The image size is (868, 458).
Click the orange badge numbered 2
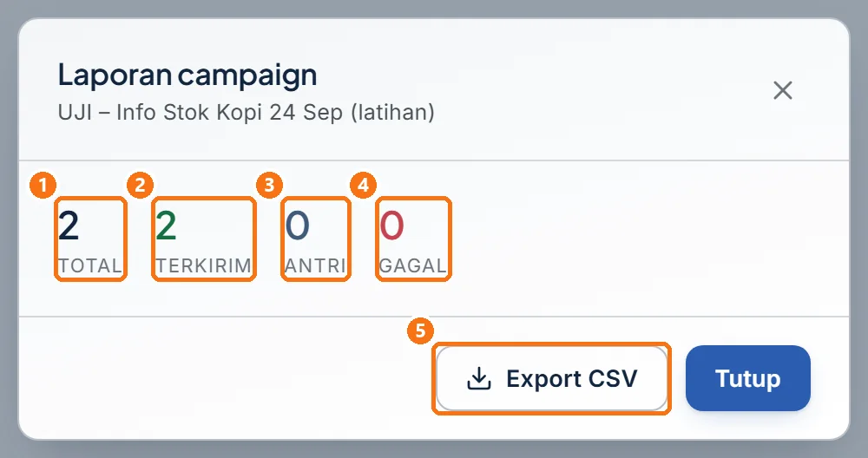tap(140, 185)
